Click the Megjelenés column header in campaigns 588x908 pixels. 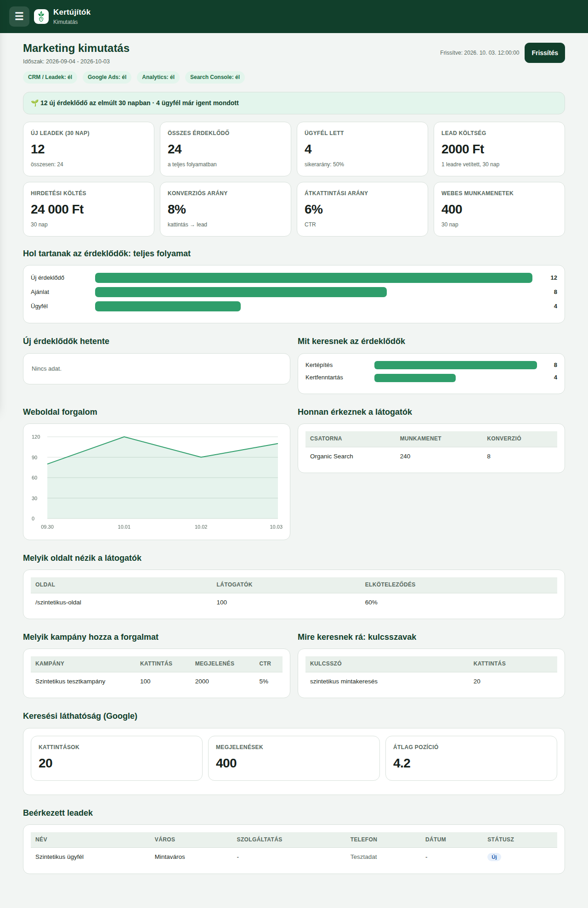[215, 664]
